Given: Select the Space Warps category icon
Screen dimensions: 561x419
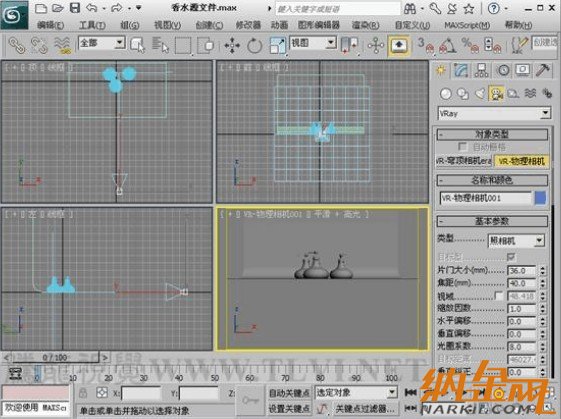Looking at the screenshot, I should point(530,94).
